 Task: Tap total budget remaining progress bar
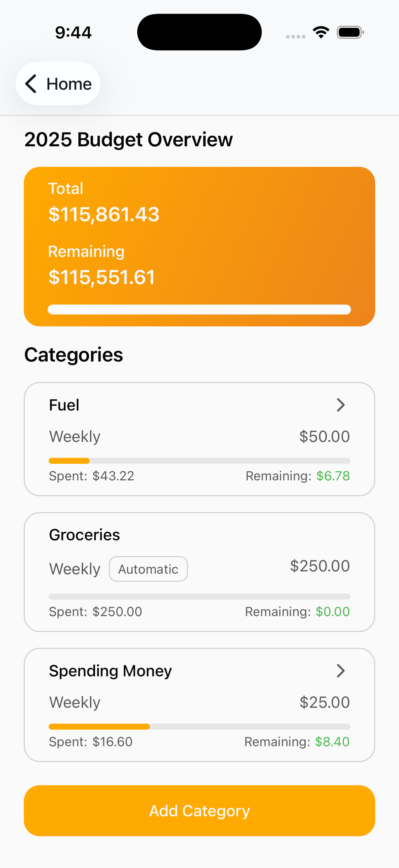pyautogui.click(x=199, y=309)
